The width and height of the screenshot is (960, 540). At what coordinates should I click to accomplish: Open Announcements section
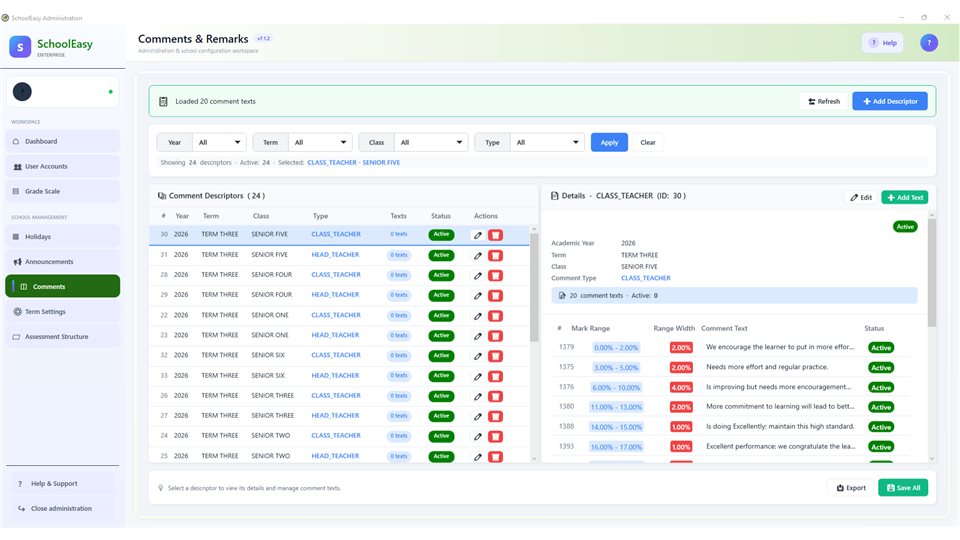tap(62, 261)
